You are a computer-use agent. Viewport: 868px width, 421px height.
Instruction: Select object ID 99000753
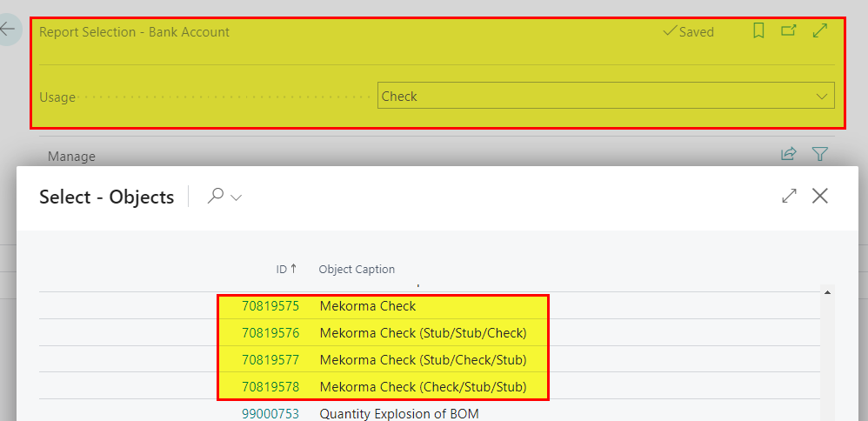[270, 414]
